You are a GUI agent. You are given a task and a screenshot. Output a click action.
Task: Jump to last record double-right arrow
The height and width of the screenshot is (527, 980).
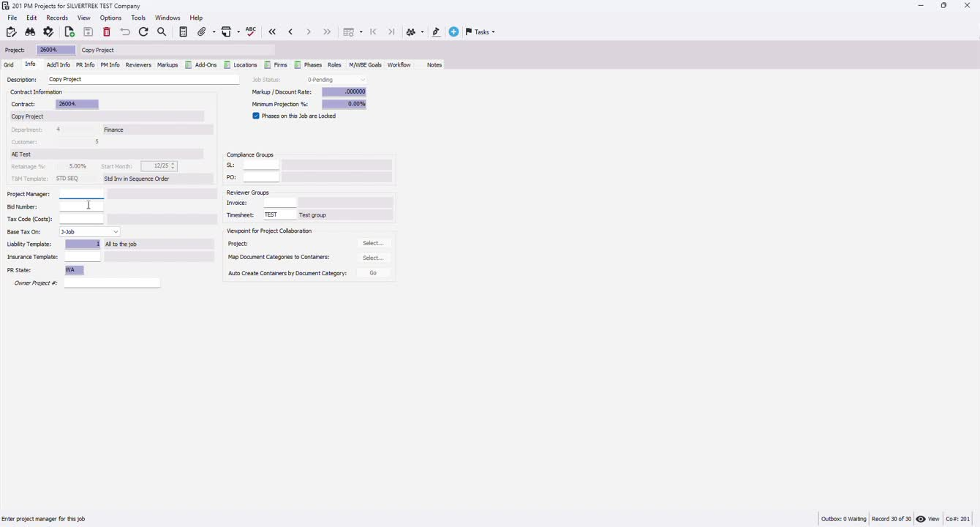(x=327, y=32)
